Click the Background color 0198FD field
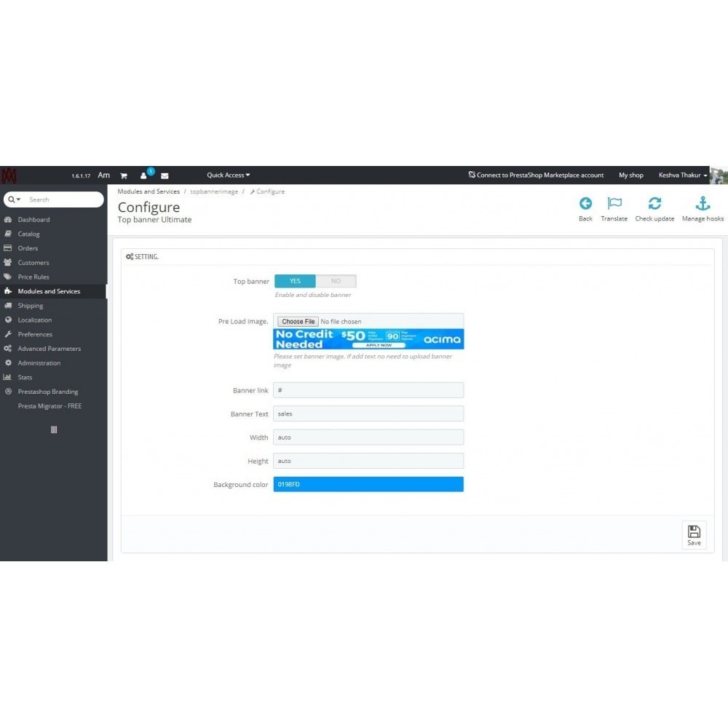The image size is (728, 728). tap(368, 484)
